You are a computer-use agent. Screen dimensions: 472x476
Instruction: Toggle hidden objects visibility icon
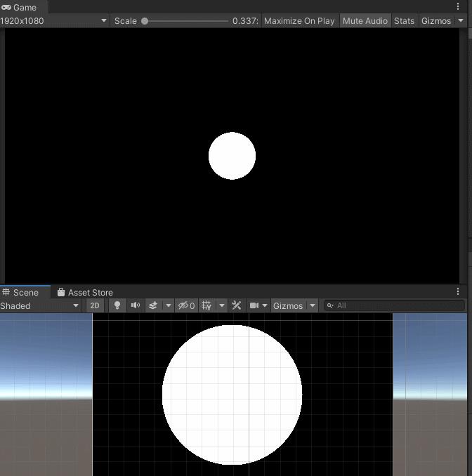(186, 305)
